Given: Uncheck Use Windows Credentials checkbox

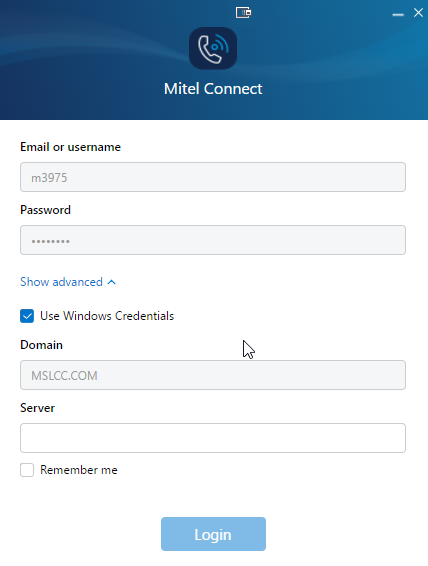Looking at the screenshot, I should 27,316.
